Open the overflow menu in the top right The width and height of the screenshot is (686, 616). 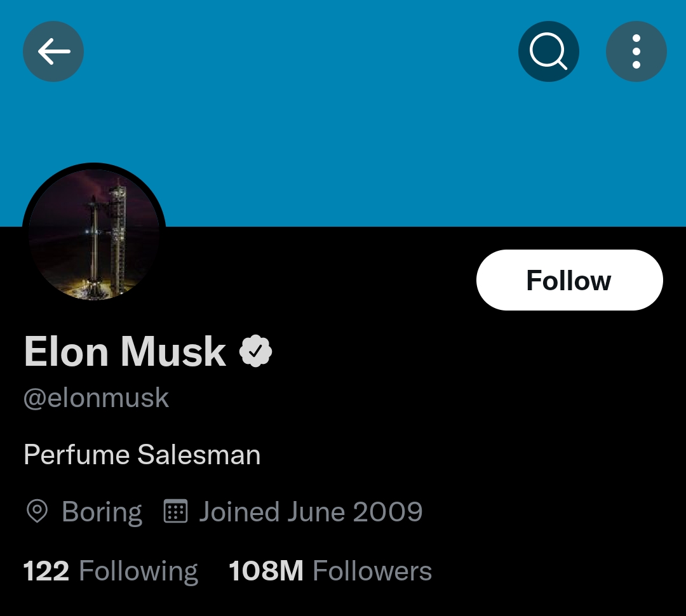pyautogui.click(x=636, y=51)
